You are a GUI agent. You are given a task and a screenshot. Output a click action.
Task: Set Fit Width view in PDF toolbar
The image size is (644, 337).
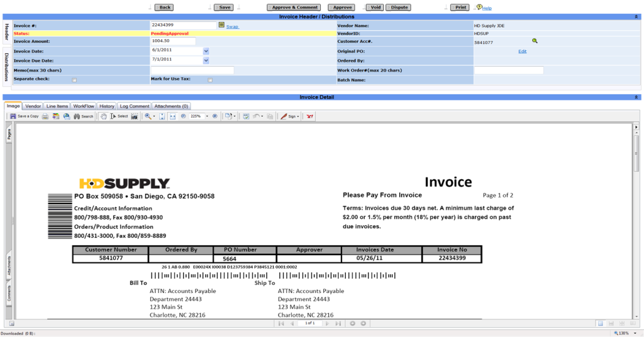pos(172,116)
